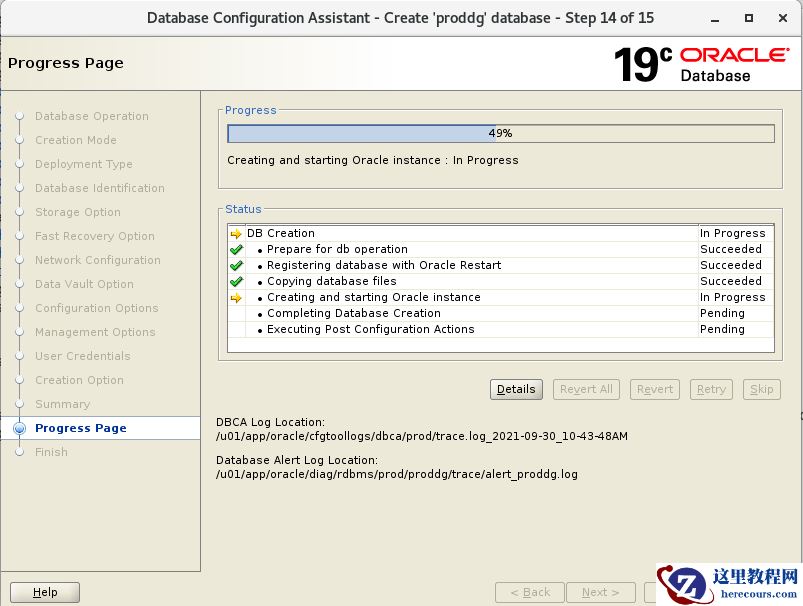This screenshot has width=803, height=606.
Task: Click Executing Post Configuration Actions row
Action: click(x=500, y=329)
